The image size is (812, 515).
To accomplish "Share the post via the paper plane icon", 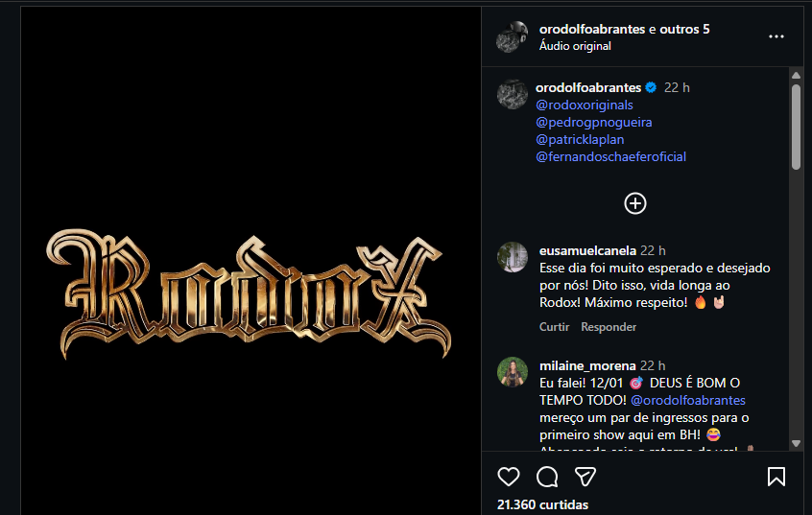I will (585, 477).
